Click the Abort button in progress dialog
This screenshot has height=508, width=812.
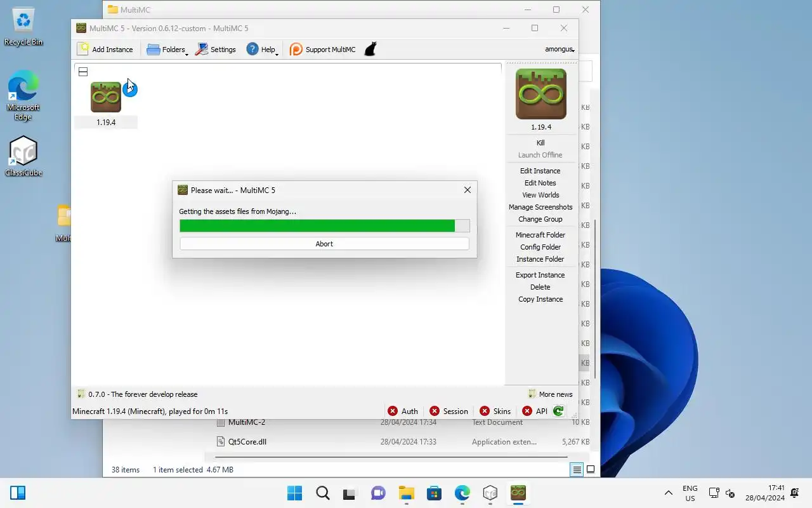pyautogui.click(x=324, y=244)
